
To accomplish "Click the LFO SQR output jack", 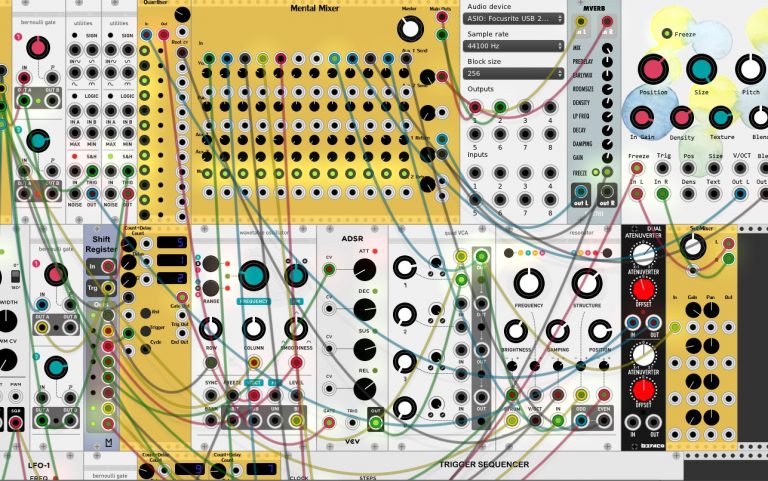I will (15, 422).
